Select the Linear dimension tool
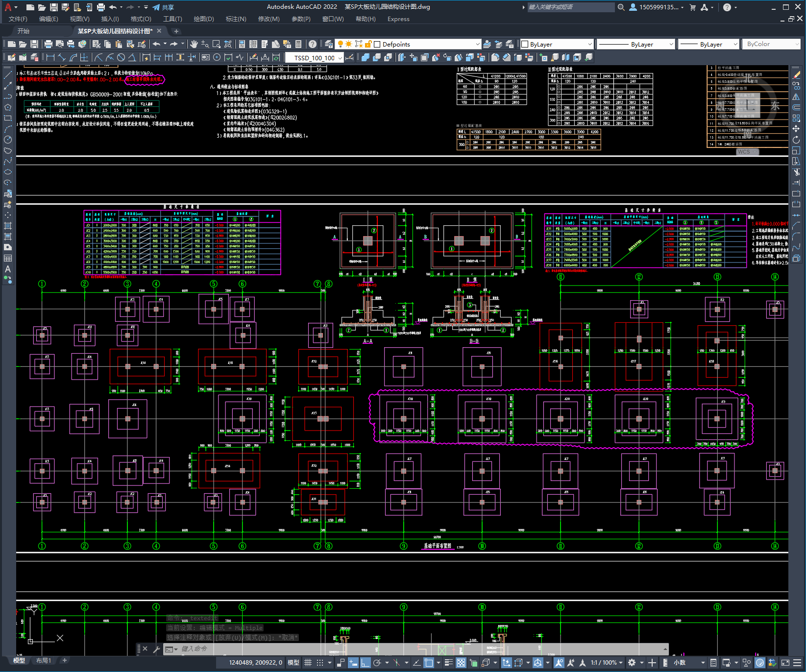 [x=50, y=57]
